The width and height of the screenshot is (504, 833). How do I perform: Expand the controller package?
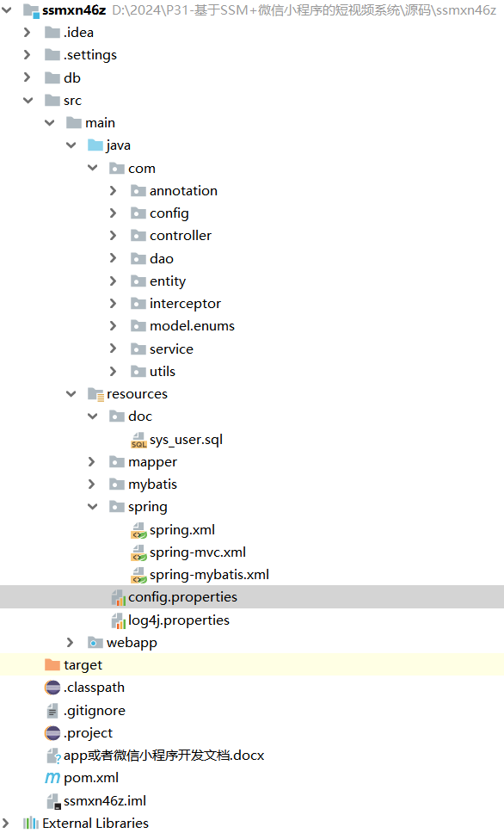114,235
